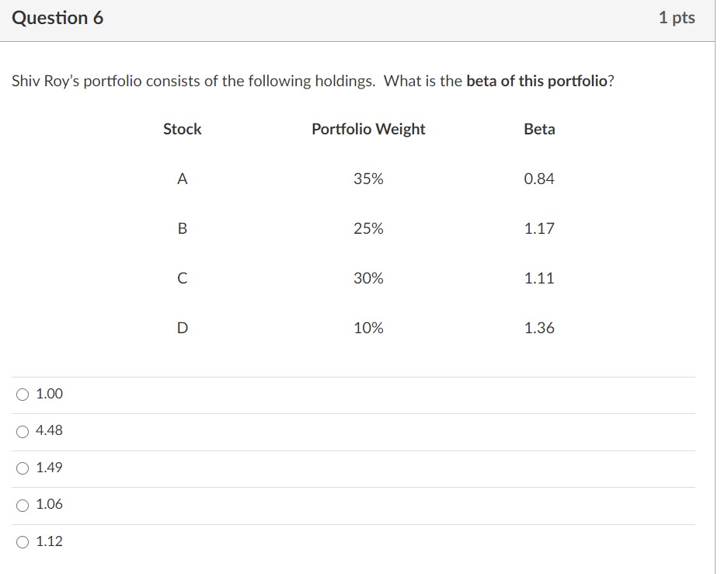Select the radio button for answer 1.00

pyautogui.click(x=22, y=395)
